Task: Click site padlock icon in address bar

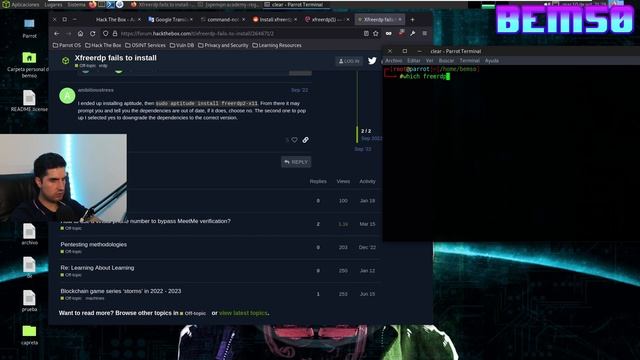Action: point(115,33)
